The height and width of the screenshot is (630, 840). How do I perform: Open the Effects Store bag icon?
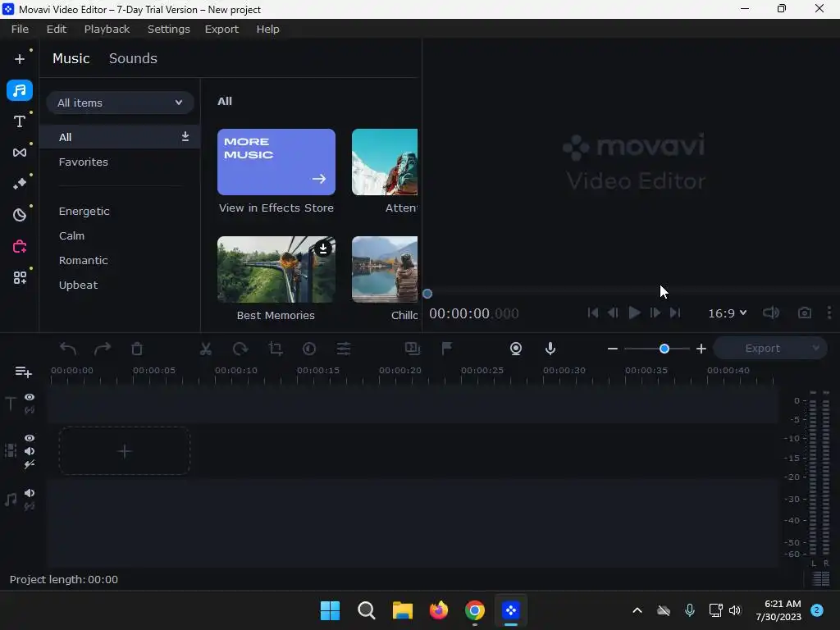click(x=20, y=246)
